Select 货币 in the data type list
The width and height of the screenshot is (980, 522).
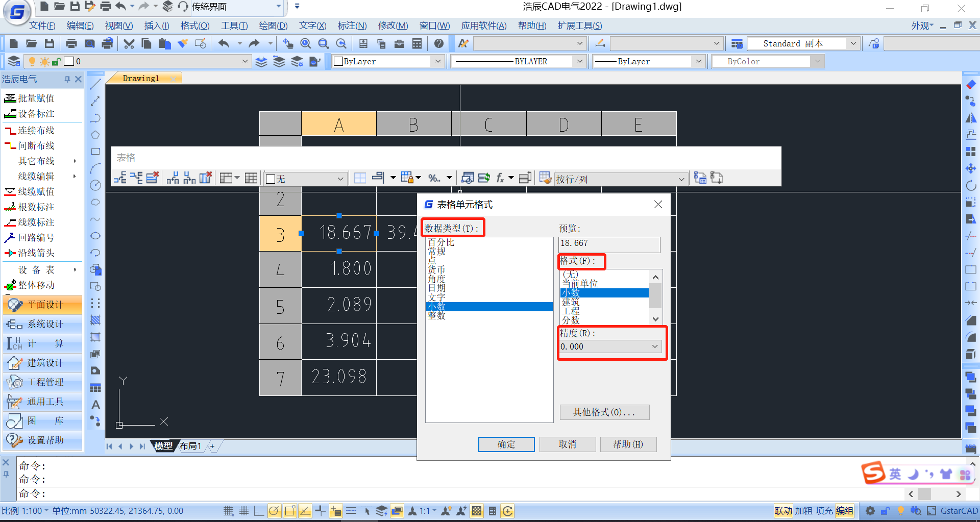[x=436, y=270]
